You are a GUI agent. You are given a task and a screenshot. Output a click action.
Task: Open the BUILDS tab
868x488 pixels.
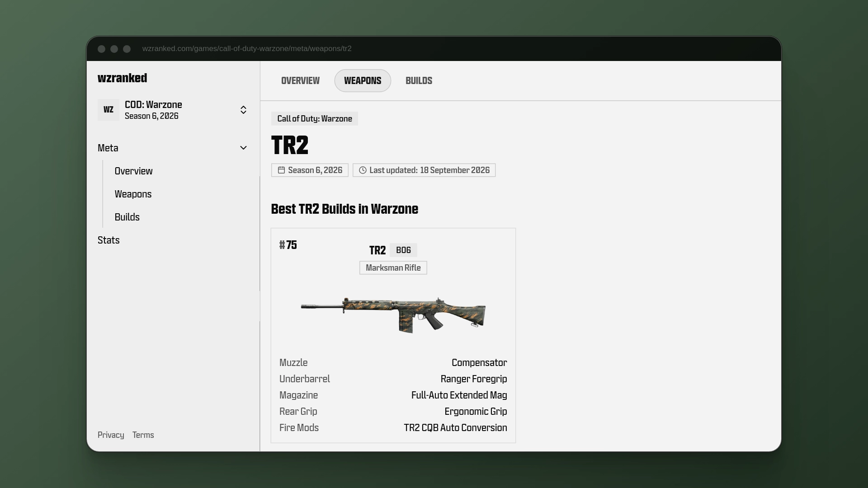click(x=419, y=80)
